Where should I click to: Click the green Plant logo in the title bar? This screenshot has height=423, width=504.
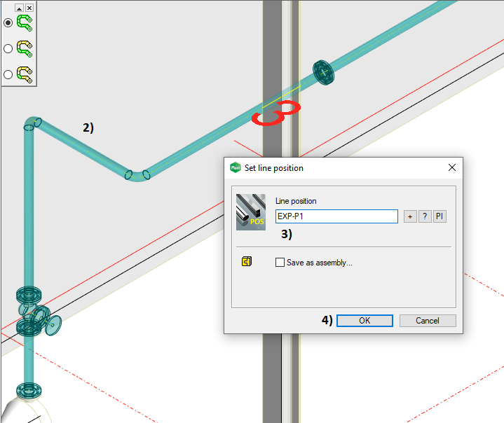pyautogui.click(x=236, y=167)
